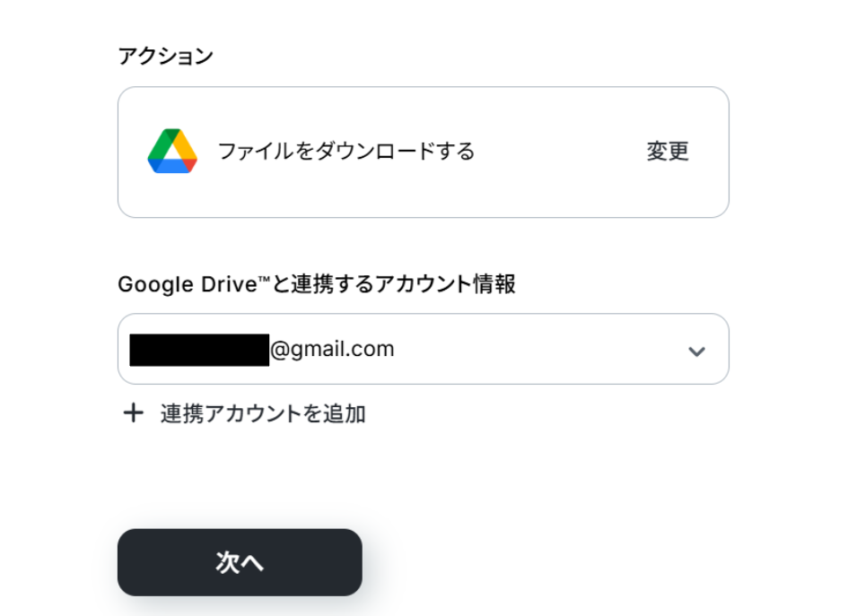Viewport: 865px width, 616px height.
Task: Click the ™ mark in the account heading
Action: (x=265, y=281)
